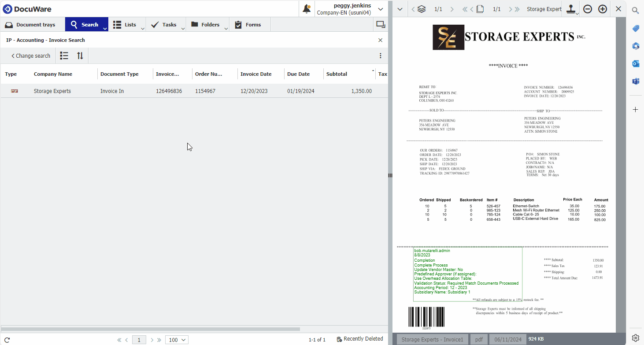Switch to the Document trays tab
The width and height of the screenshot is (644, 345).
tap(31, 25)
